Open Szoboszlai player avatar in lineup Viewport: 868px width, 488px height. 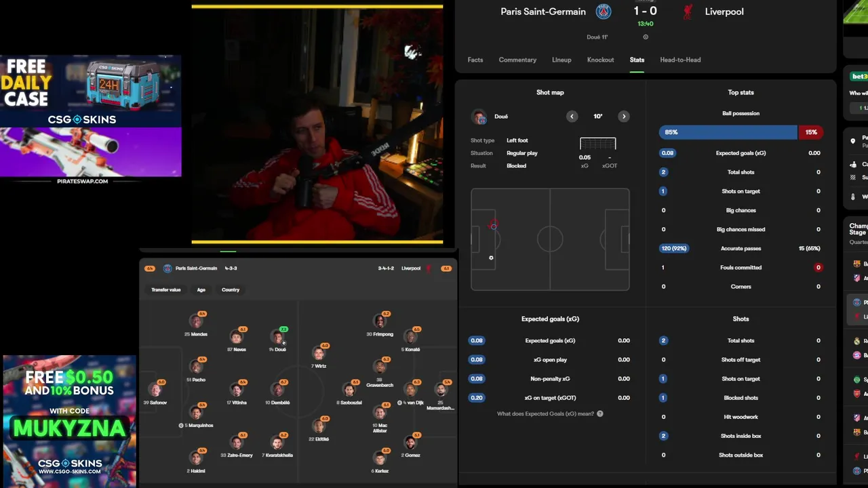pyautogui.click(x=349, y=390)
